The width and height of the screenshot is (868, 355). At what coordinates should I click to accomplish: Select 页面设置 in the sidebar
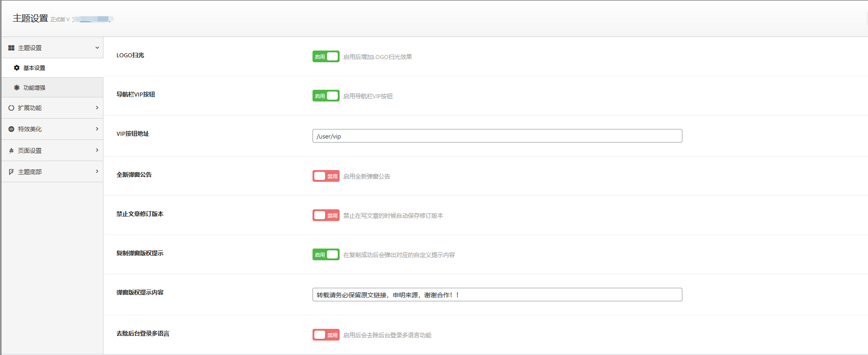[52, 151]
